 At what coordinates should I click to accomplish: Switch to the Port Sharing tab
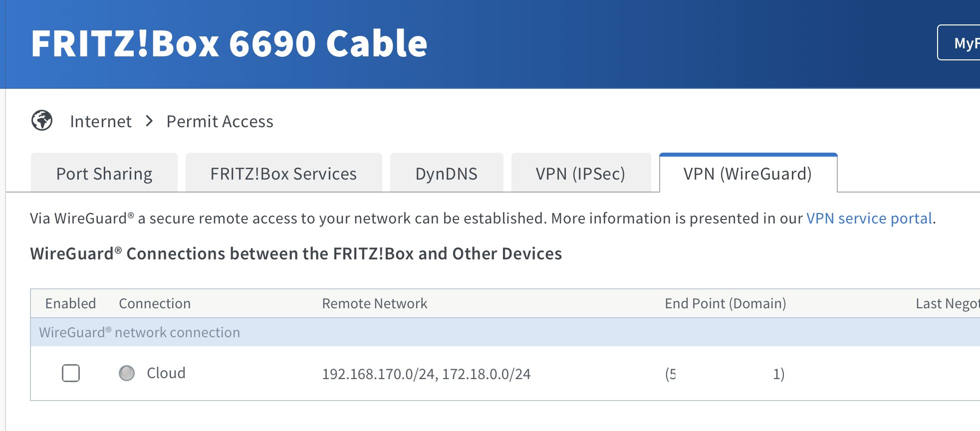coord(104,174)
